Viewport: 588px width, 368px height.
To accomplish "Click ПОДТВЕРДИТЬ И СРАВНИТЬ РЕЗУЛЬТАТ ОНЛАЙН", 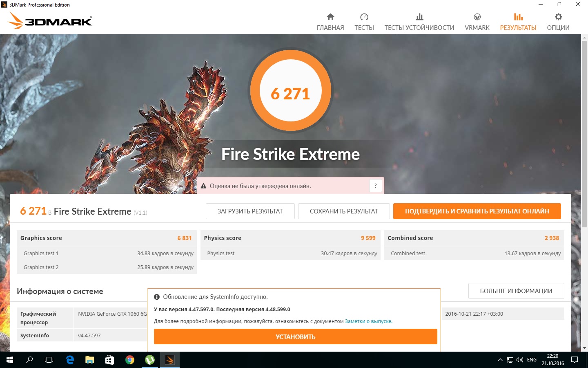I will pyautogui.click(x=477, y=211).
